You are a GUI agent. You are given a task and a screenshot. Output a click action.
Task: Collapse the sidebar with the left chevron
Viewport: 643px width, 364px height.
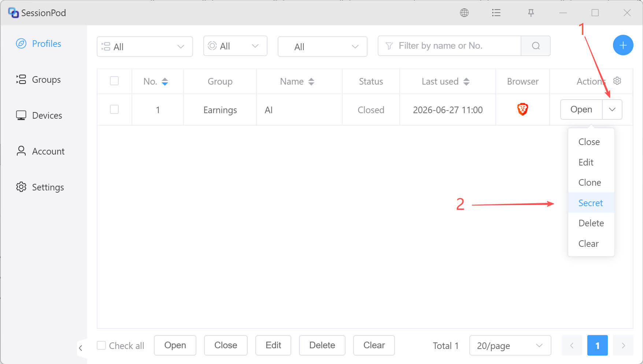[x=81, y=348]
